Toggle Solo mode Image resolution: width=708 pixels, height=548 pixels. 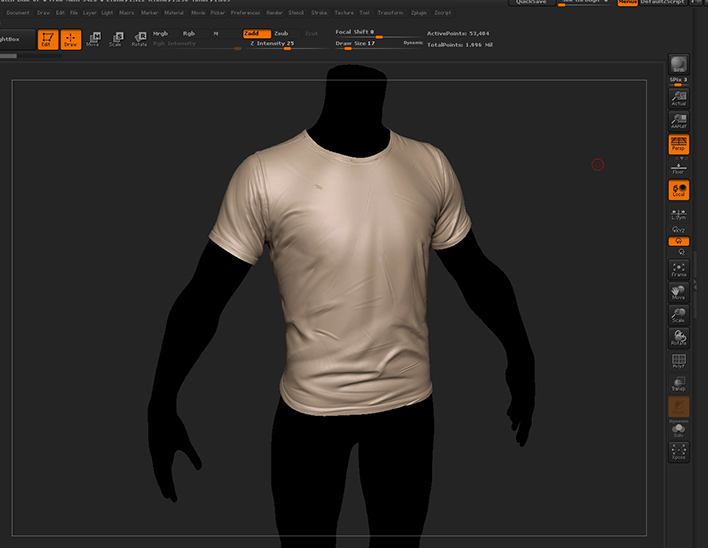coord(678,430)
